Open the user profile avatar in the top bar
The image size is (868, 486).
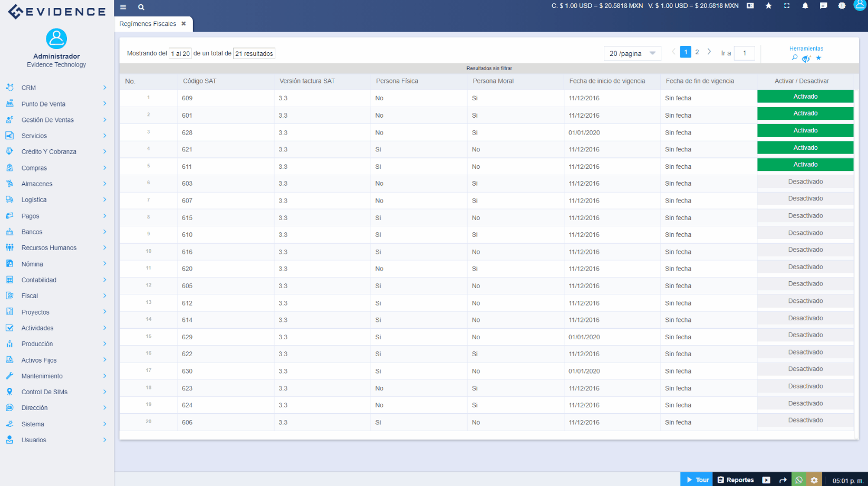click(x=860, y=5)
